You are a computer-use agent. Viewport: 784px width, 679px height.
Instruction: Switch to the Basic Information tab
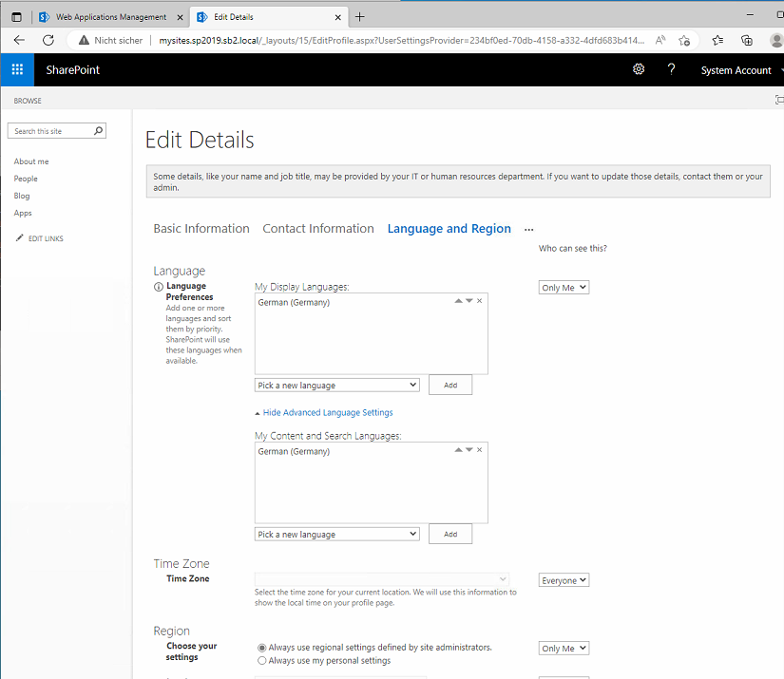201,228
